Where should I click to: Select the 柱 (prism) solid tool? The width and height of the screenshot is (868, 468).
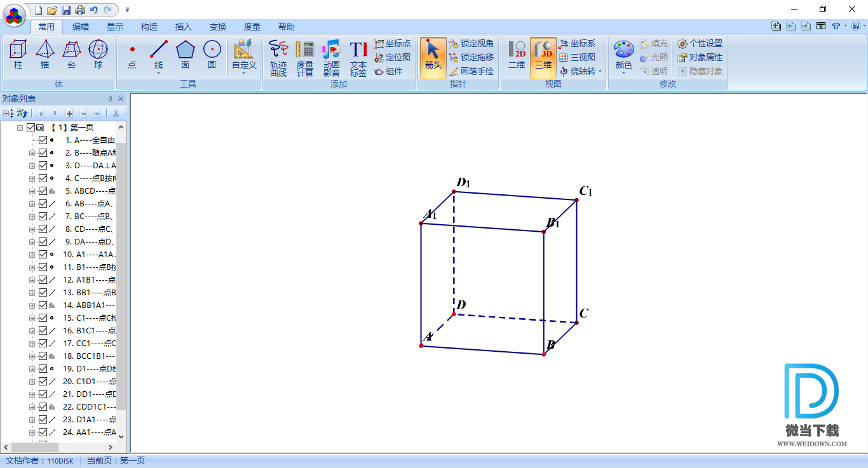18,54
